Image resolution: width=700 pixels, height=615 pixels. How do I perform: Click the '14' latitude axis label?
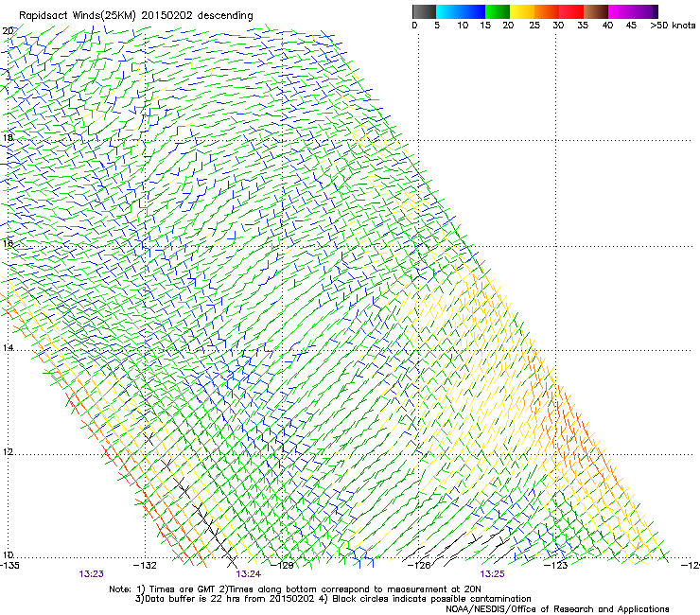(8, 347)
